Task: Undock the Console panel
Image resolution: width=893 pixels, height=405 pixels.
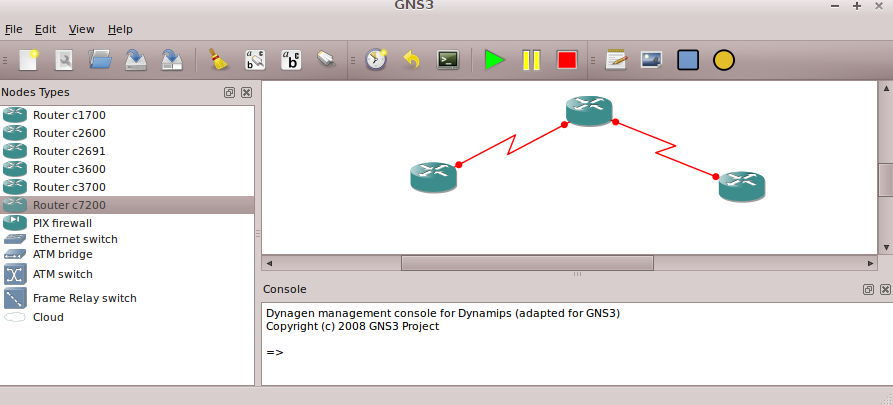Action: tap(868, 289)
